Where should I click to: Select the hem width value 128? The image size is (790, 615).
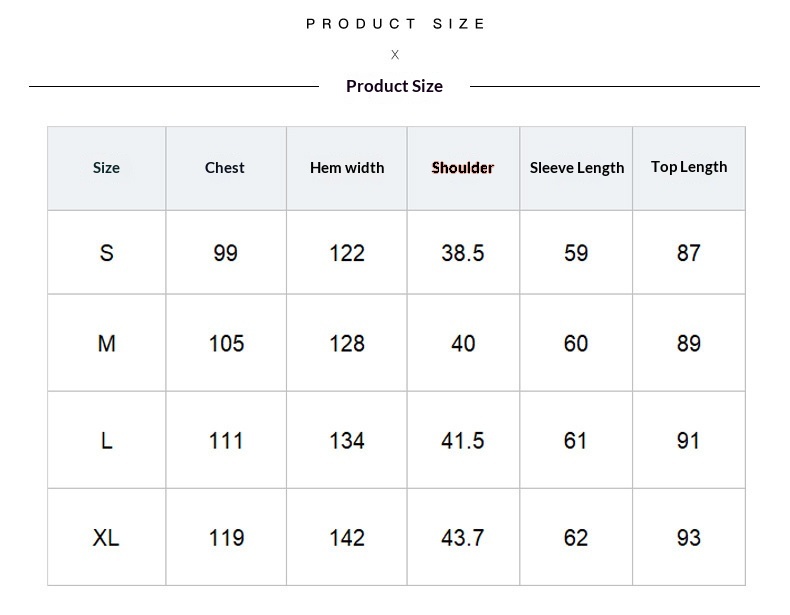pos(347,344)
